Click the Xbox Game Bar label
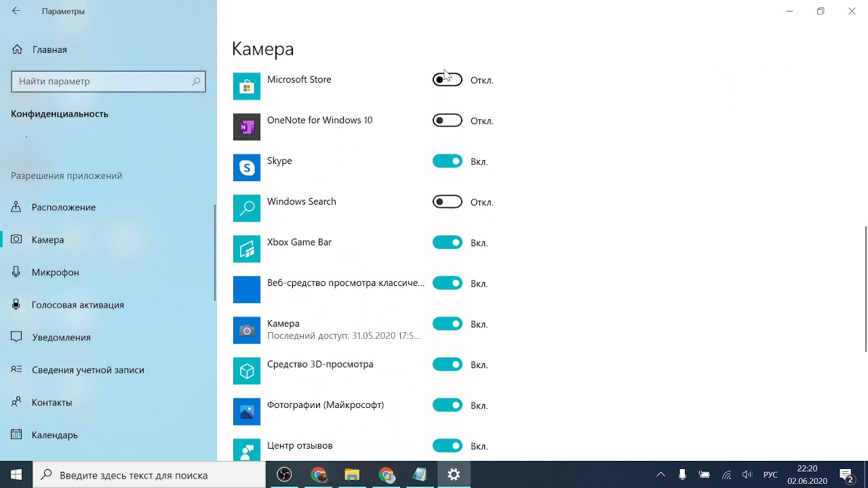The image size is (868, 488). click(x=299, y=243)
